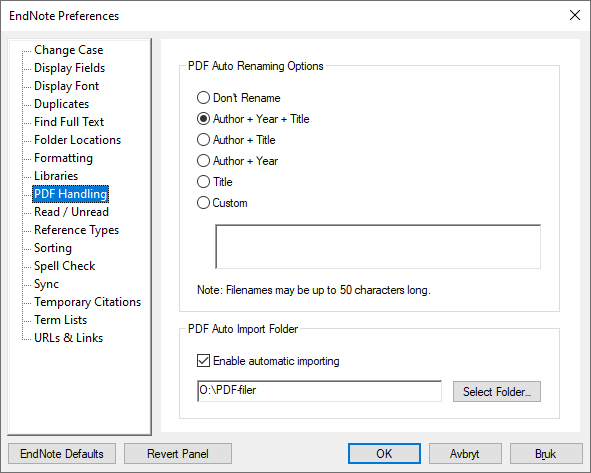Image resolution: width=591 pixels, height=473 pixels.
Task: Open the Sorting preferences
Action: click(x=53, y=248)
